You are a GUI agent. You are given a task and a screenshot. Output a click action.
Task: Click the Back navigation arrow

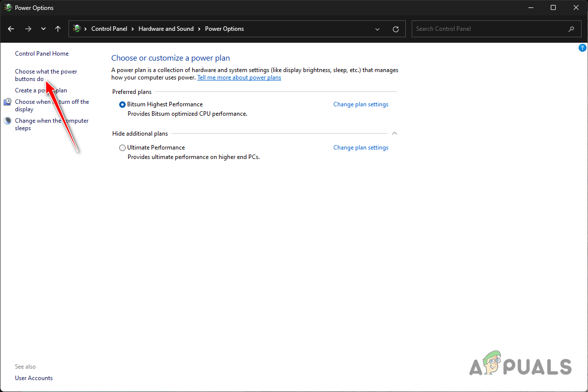(11, 29)
